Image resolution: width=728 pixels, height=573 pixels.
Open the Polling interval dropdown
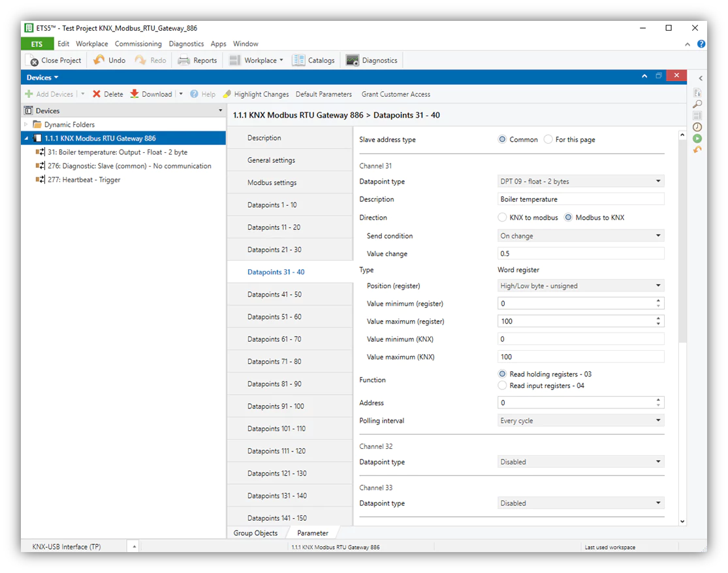click(x=580, y=421)
